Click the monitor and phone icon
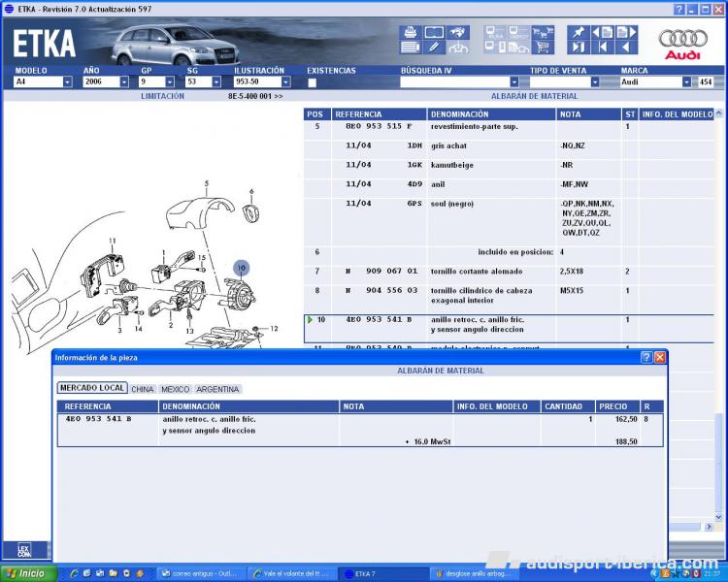This screenshot has width=728, height=582. point(495,47)
